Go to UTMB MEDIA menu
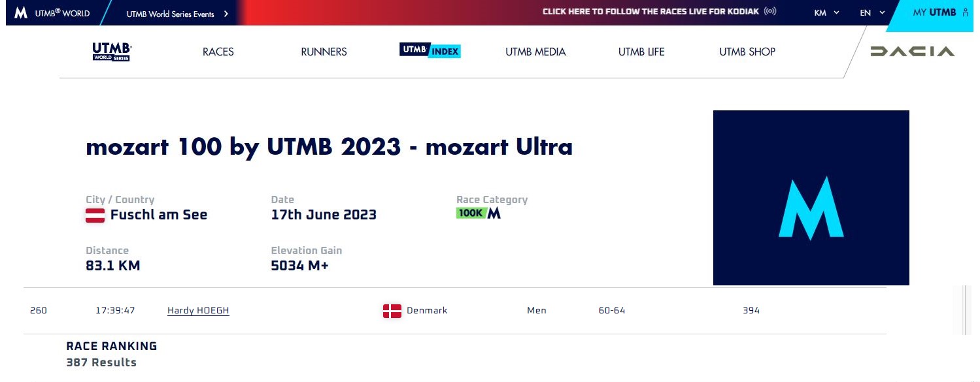 pyautogui.click(x=535, y=52)
